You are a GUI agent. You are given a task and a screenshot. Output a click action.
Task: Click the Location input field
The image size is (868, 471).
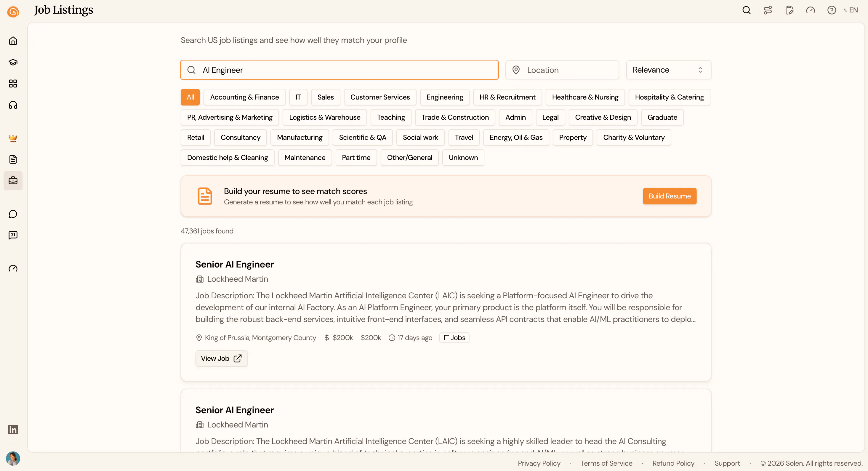click(562, 70)
